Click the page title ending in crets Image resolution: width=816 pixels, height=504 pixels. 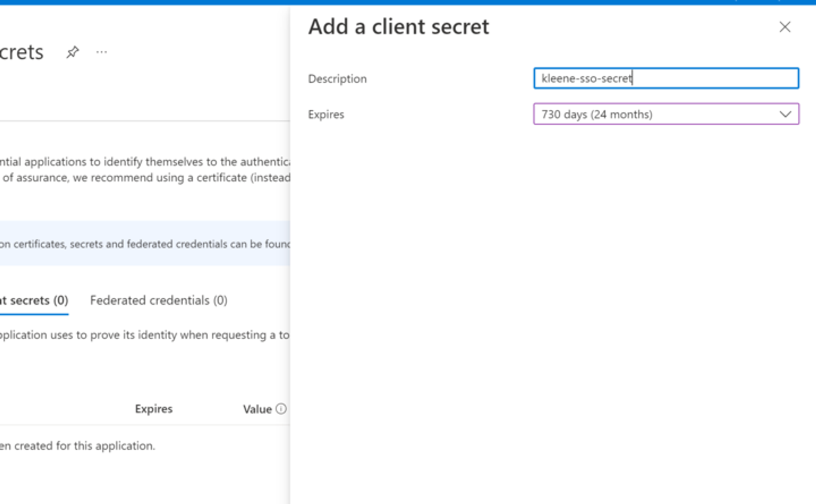pyautogui.click(x=22, y=52)
